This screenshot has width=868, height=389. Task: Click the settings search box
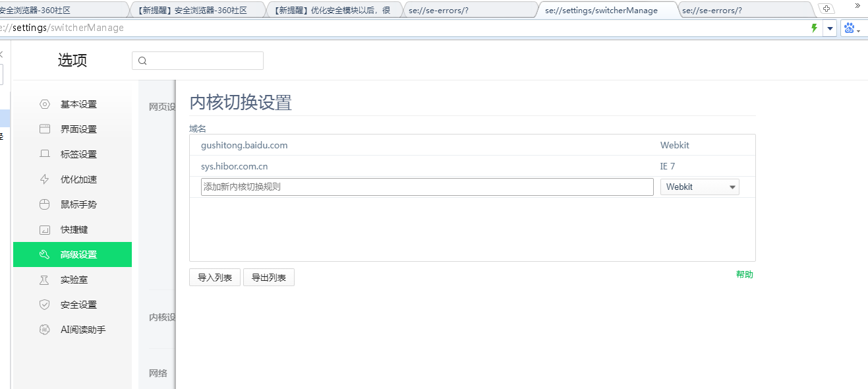[198, 61]
